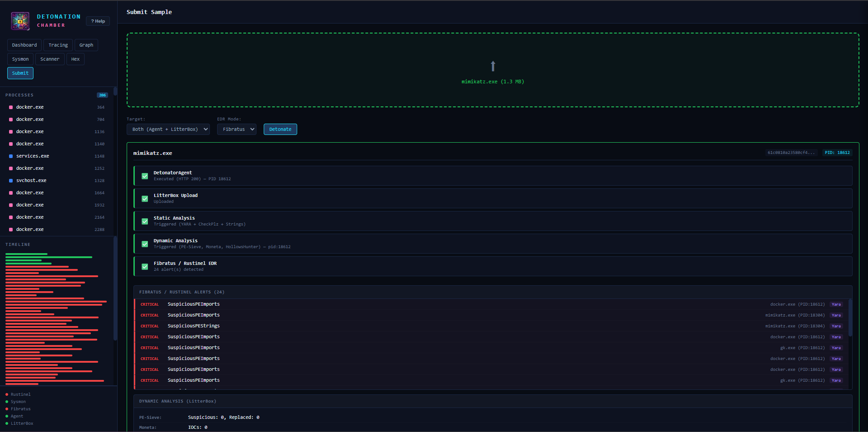Select docker.exe process with PID 704
The width and height of the screenshot is (868, 432).
coord(57,120)
